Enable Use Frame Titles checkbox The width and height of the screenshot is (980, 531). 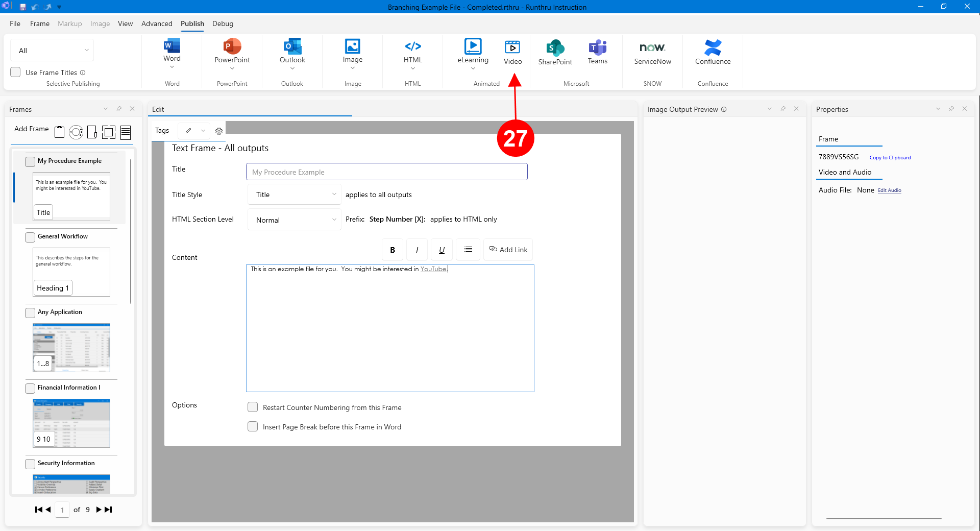(16, 73)
